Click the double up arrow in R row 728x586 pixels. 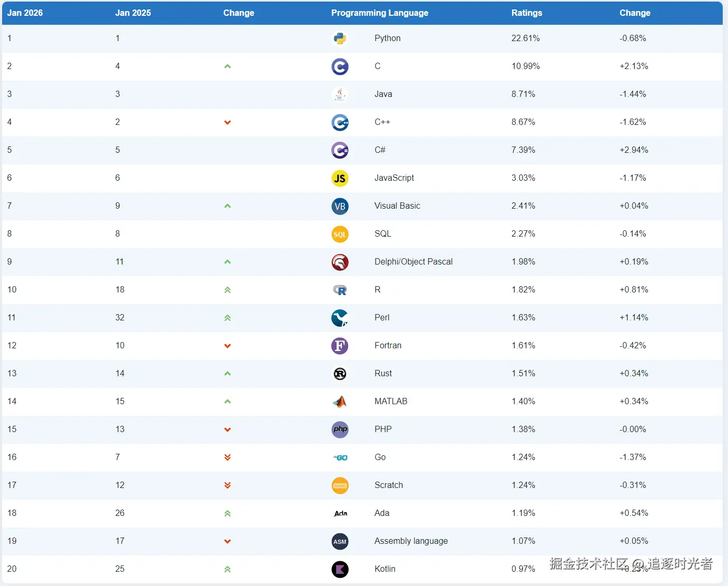[x=228, y=290]
